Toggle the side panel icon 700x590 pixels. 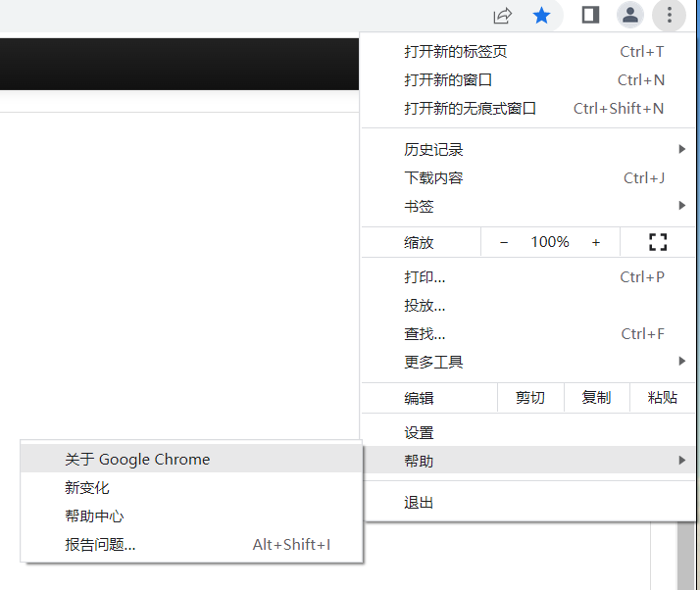tap(590, 15)
